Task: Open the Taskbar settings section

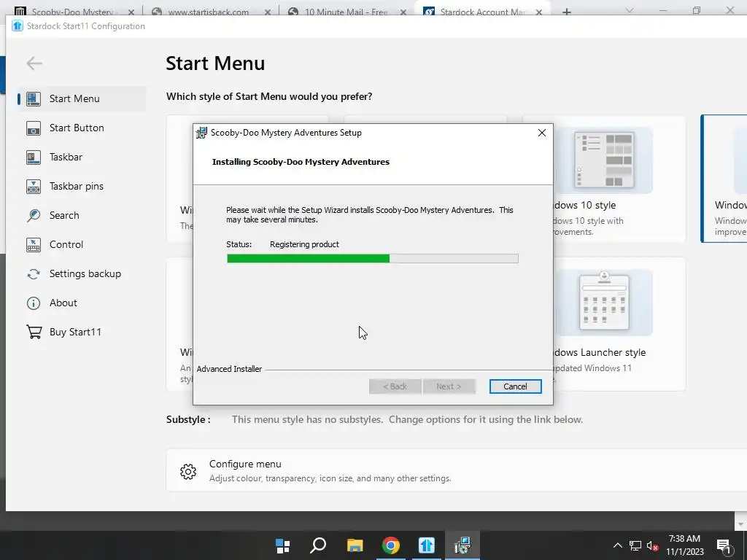Action: (x=66, y=157)
